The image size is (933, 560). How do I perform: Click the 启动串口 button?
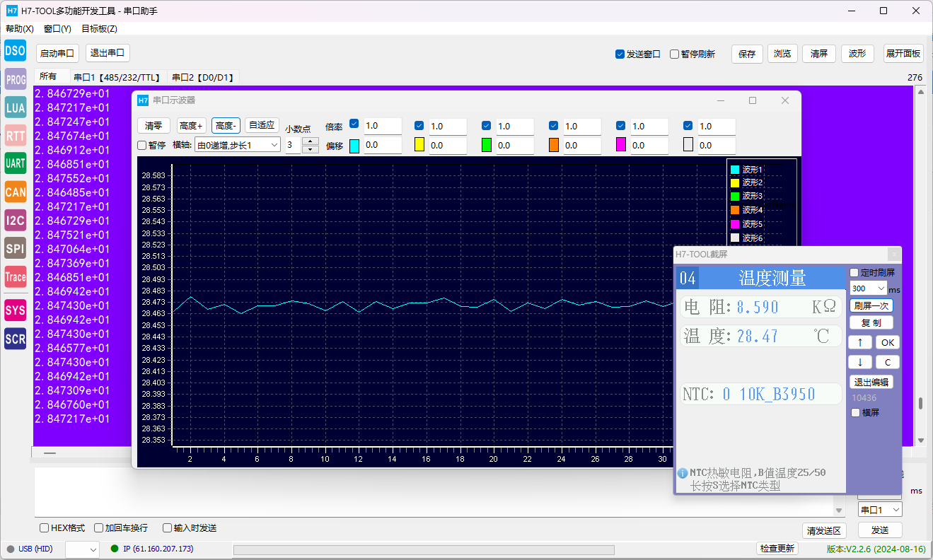[57, 53]
